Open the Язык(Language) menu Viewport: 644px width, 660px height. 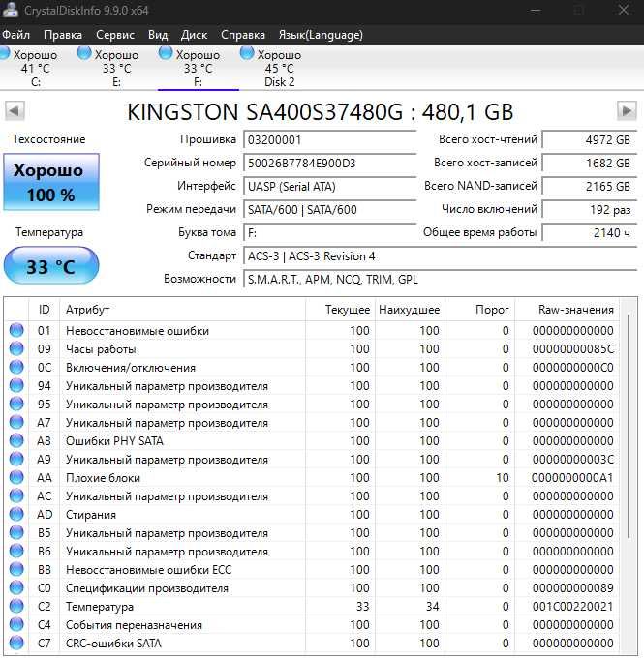point(321,35)
